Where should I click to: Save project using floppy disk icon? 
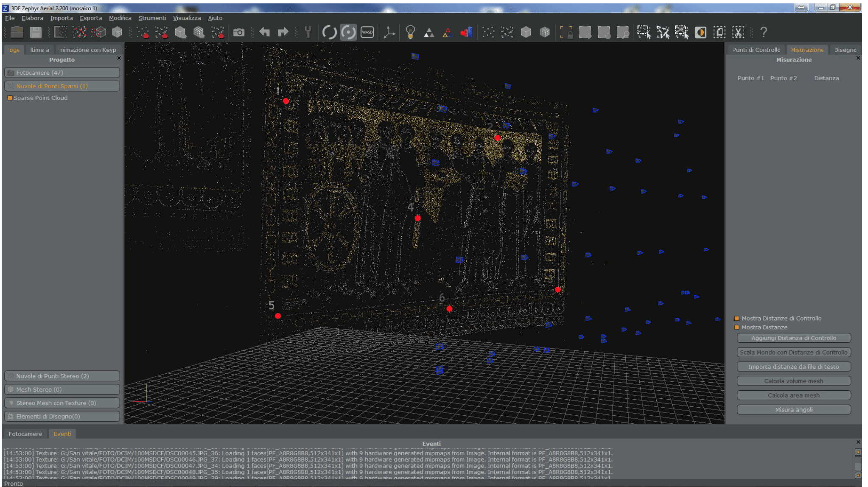pyautogui.click(x=36, y=32)
